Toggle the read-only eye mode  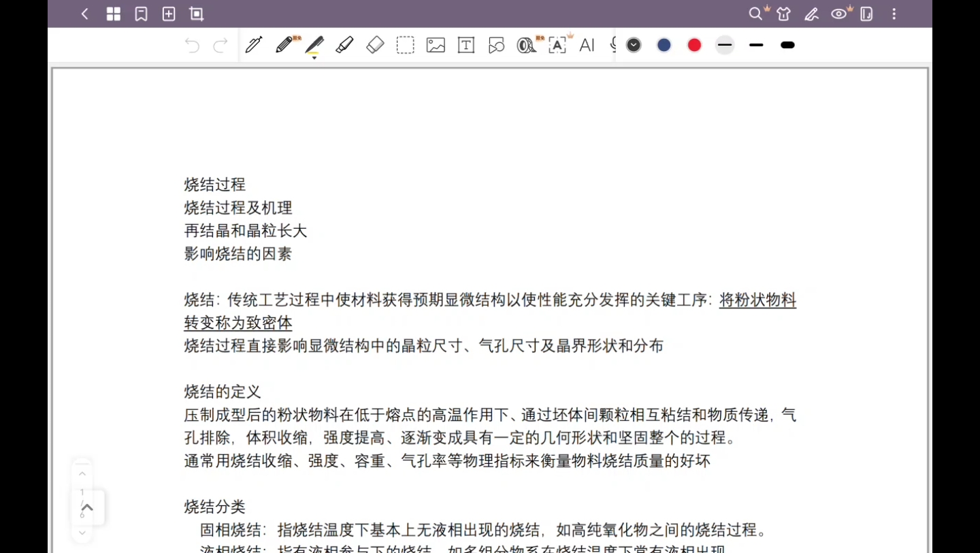(839, 14)
